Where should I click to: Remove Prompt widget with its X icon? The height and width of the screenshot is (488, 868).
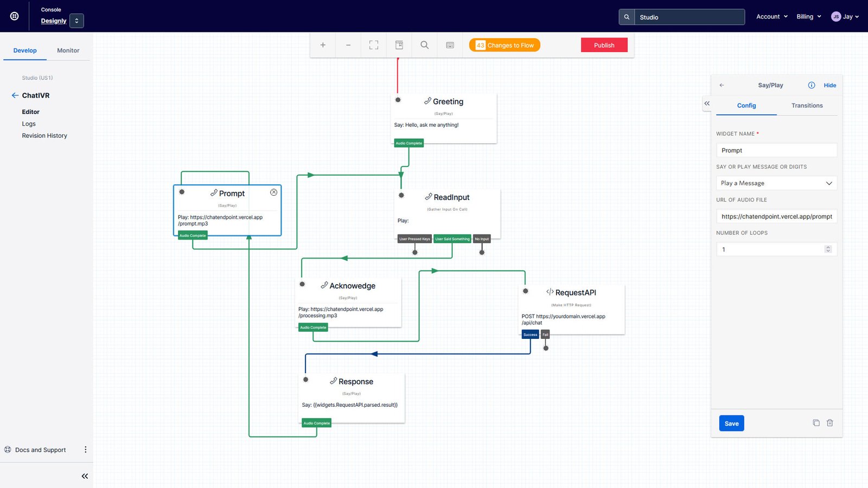click(x=274, y=192)
